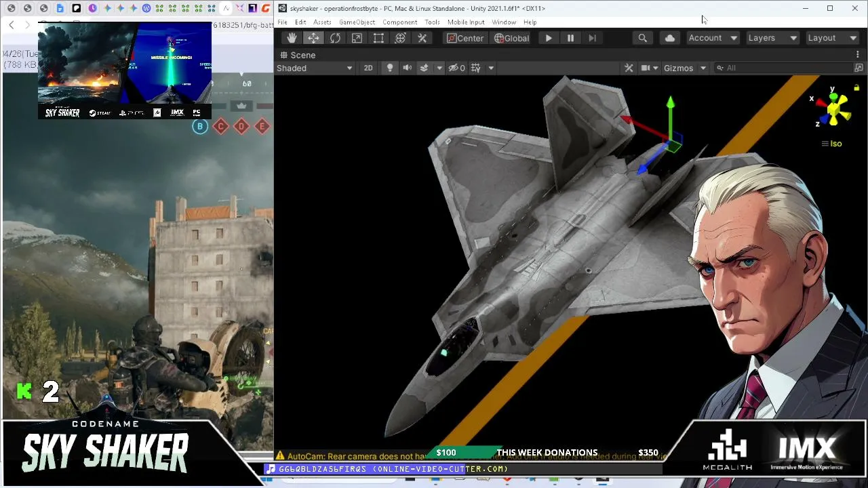The image size is (868, 488).
Task: Click the AutoCam rear camera console warning
Action: click(472, 456)
